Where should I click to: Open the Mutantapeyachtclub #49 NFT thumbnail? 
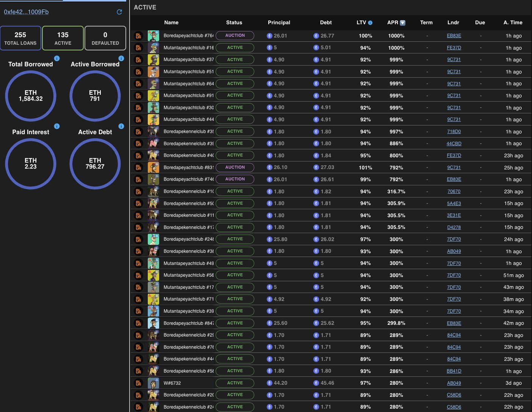[x=153, y=263]
